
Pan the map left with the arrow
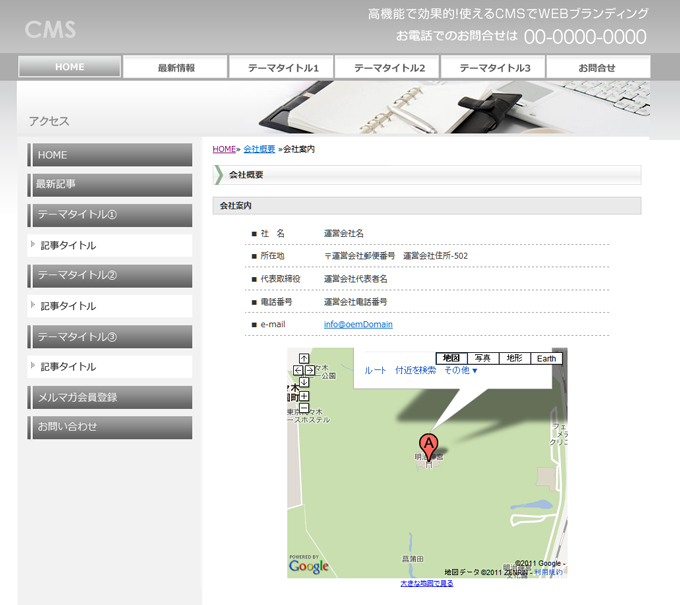(x=297, y=370)
